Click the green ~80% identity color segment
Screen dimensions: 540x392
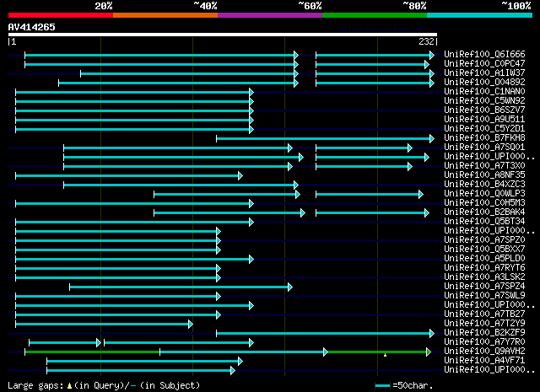(375, 15)
